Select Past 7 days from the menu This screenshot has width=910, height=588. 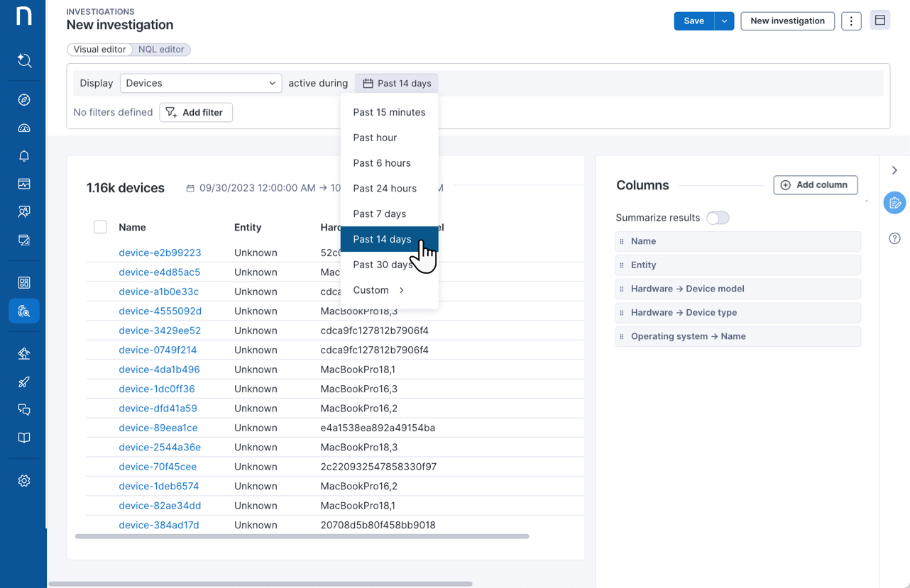tap(380, 213)
